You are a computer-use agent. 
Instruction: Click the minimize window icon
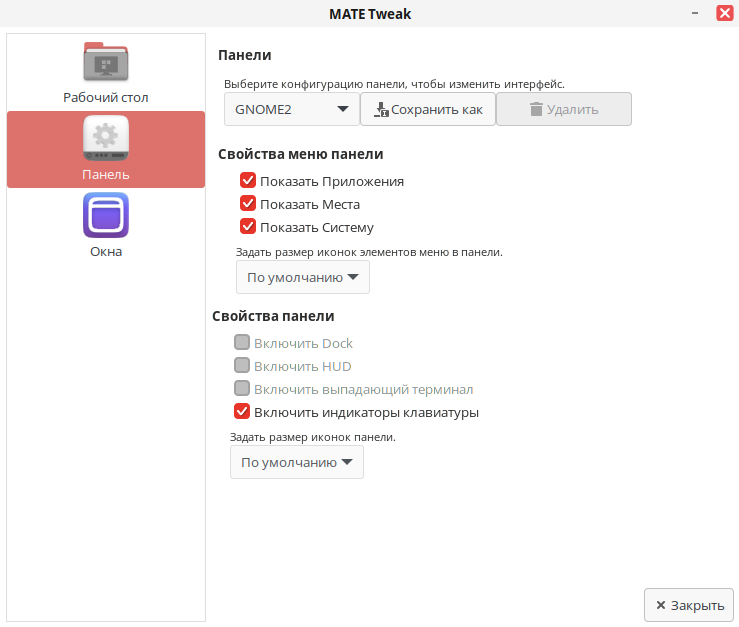pos(694,13)
